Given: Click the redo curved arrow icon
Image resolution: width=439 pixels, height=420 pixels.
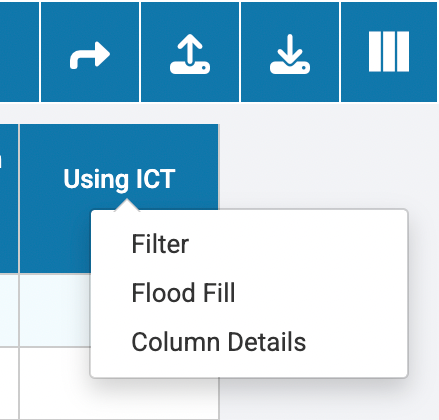Looking at the screenshot, I should 90,55.
